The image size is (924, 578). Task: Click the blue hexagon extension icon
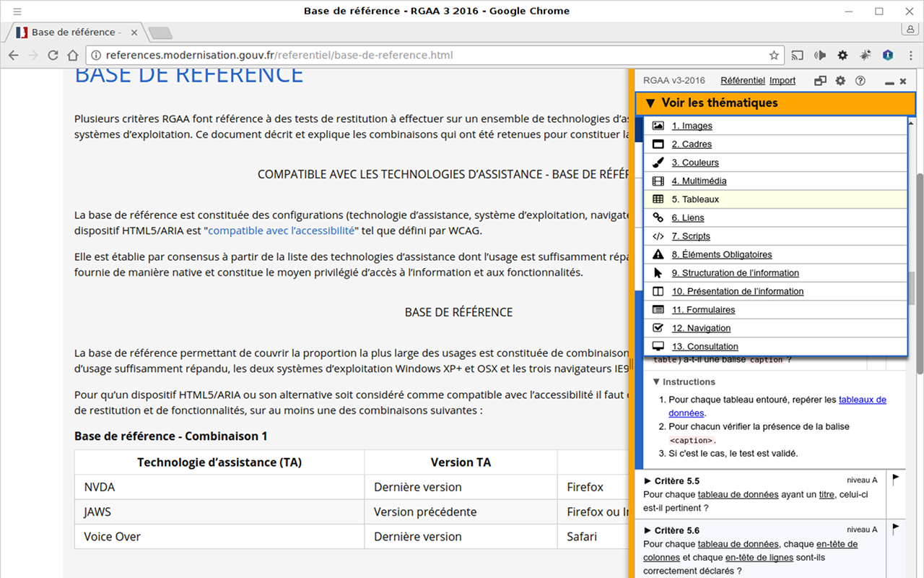coord(888,55)
